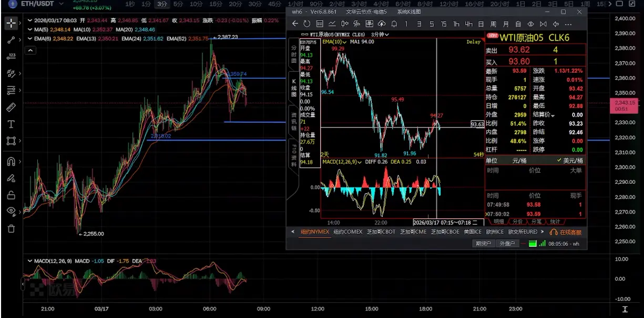Image resolution: width=644 pixels, height=318 pixels.
Task: Collapse the OHLC date info row
Action: pyautogui.click(x=29, y=20)
